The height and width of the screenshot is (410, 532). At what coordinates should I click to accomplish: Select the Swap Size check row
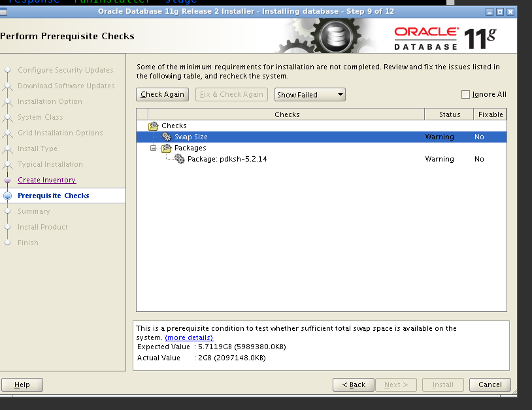pyautogui.click(x=322, y=137)
